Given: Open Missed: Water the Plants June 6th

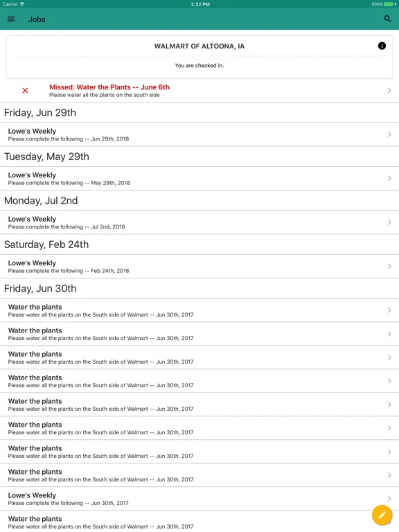Looking at the screenshot, I should (199, 91).
